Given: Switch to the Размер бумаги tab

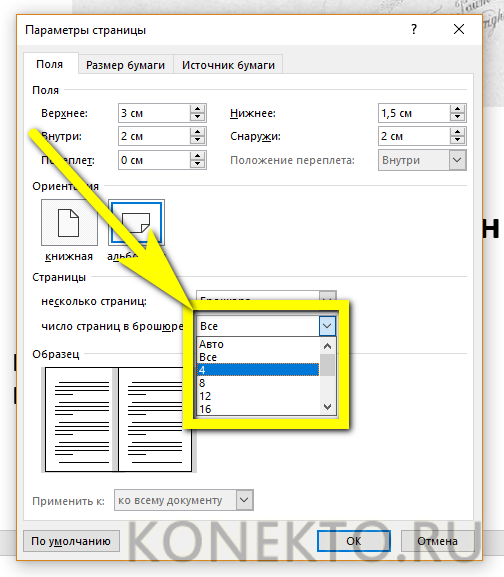Looking at the screenshot, I should 125,65.
